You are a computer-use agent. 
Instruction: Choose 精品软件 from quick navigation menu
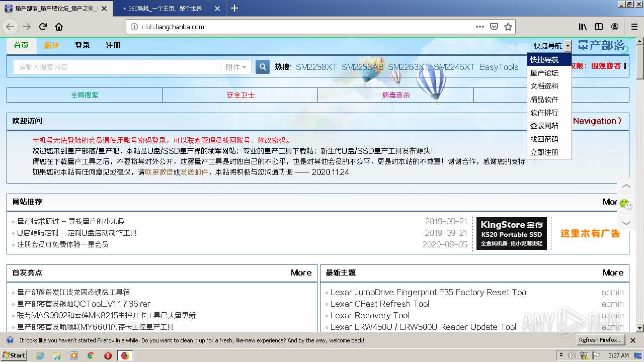coord(549,100)
